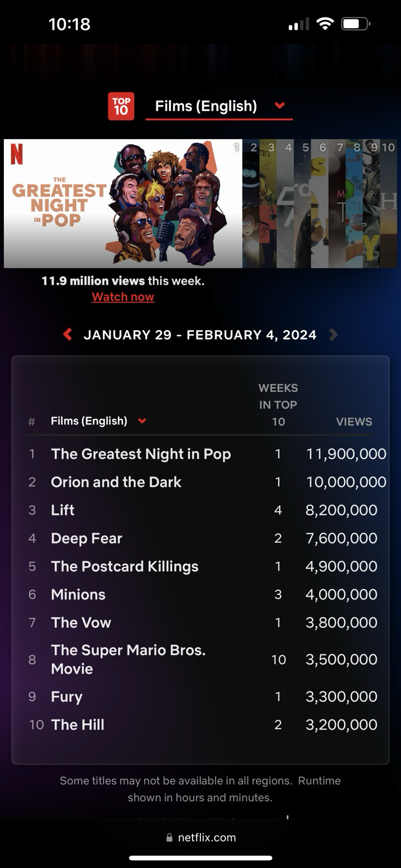The height and width of the screenshot is (868, 401).
Task: Tap the netflix.com address bar
Action: (x=200, y=838)
